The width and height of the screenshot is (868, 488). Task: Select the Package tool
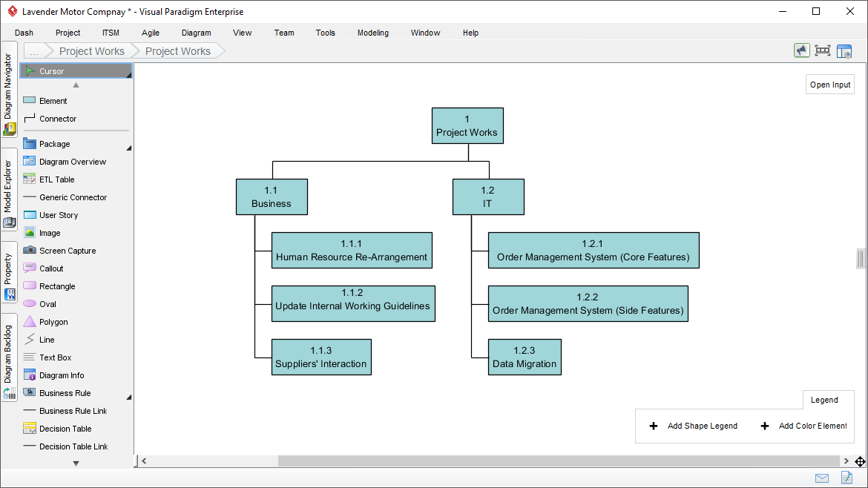pos(76,144)
